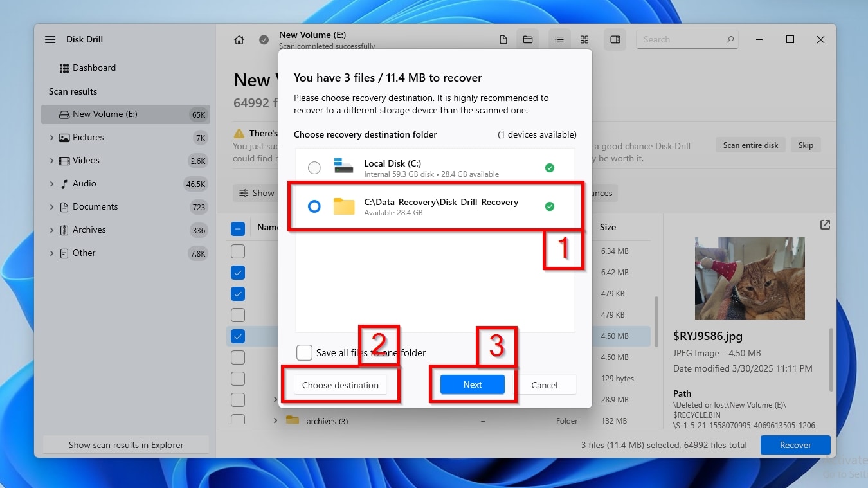This screenshot has width=868, height=488.
Task: Open the hamburger menu icon
Action: click(50, 39)
